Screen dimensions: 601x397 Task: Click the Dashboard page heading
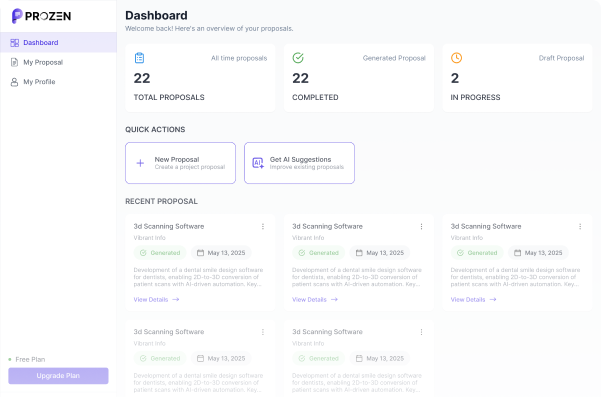[x=156, y=15]
